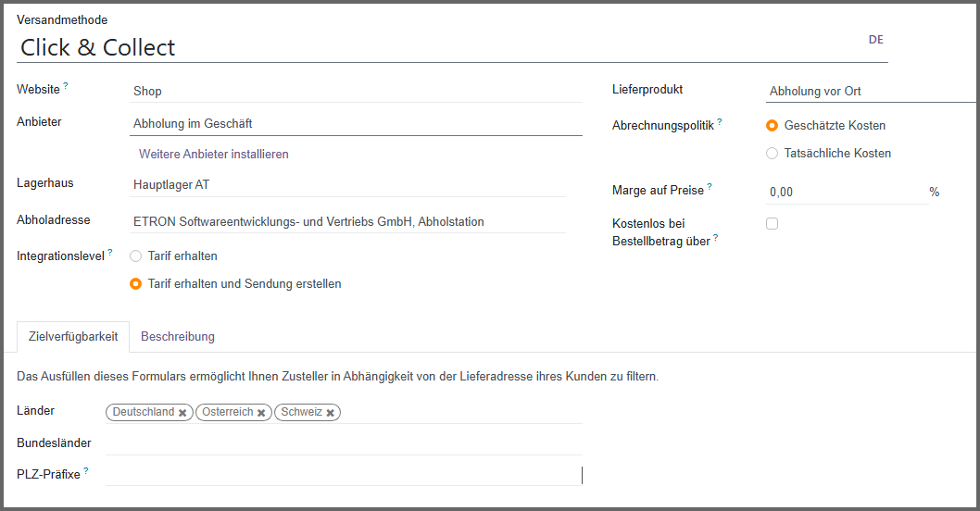Remove the Deutschland country tag
This screenshot has height=511, width=980.
pos(182,413)
